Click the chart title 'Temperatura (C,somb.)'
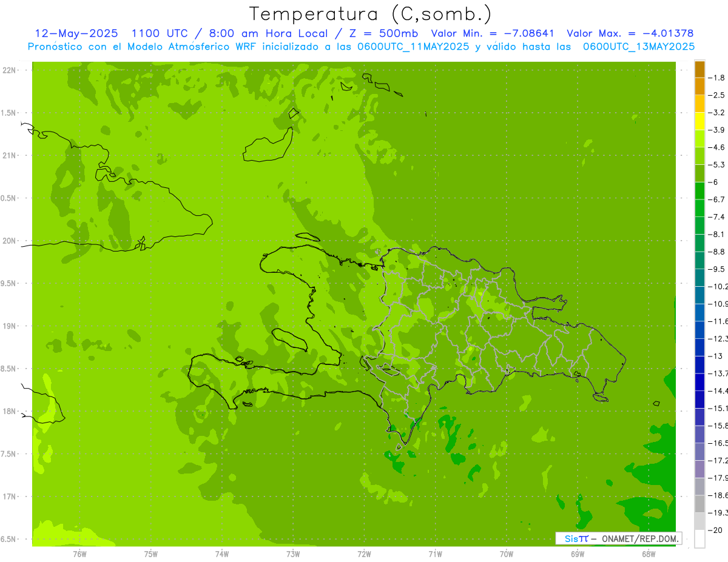 point(371,14)
